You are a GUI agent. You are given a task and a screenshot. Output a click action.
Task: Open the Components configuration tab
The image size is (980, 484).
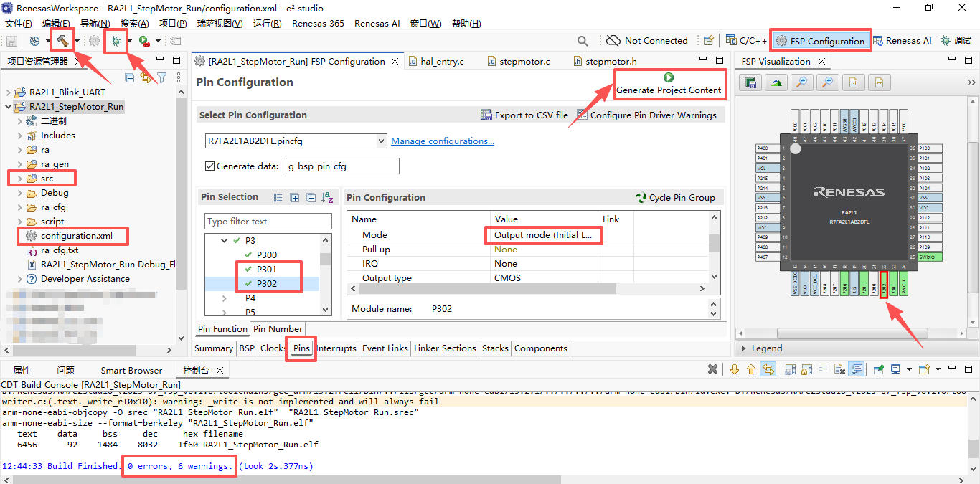point(541,348)
